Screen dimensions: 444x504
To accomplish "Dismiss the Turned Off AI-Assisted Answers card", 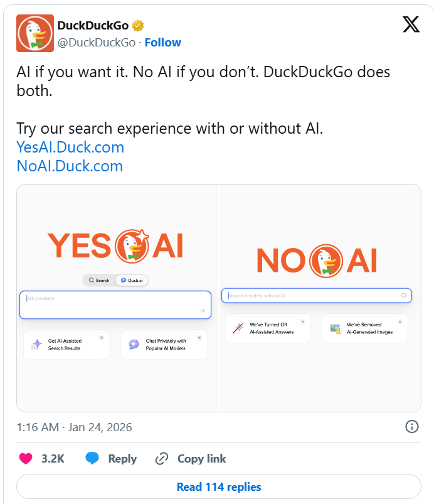I will pyautogui.click(x=302, y=321).
